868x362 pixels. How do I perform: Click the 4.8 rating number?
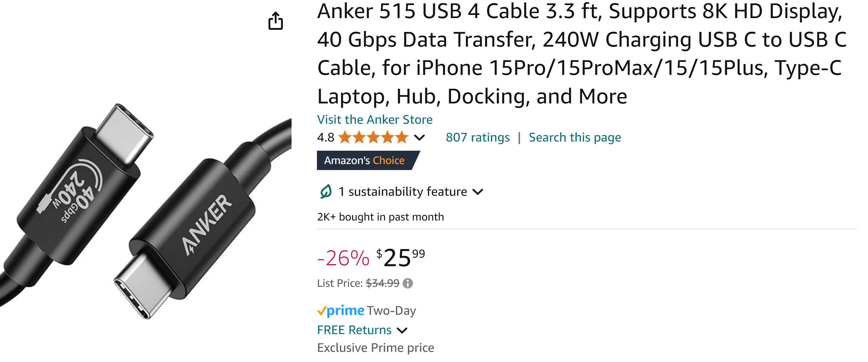coord(325,138)
